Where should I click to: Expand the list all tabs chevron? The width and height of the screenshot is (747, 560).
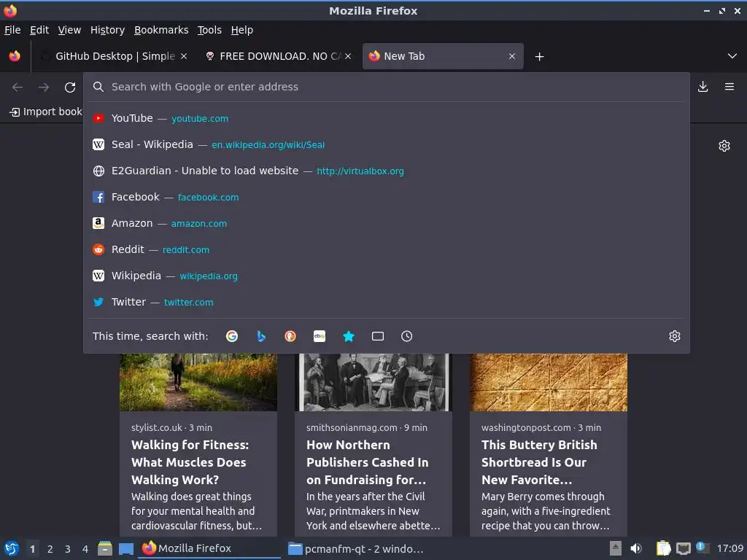pos(732,56)
